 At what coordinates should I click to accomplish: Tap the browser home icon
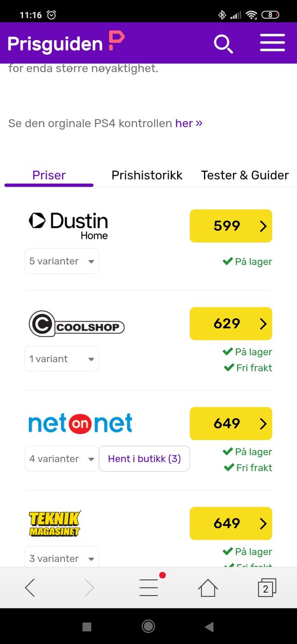208,588
